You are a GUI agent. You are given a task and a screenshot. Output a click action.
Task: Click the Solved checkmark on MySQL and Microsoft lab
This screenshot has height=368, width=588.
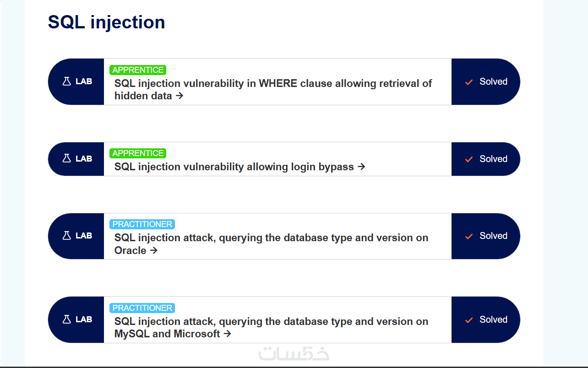pyautogui.click(x=468, y=320)
